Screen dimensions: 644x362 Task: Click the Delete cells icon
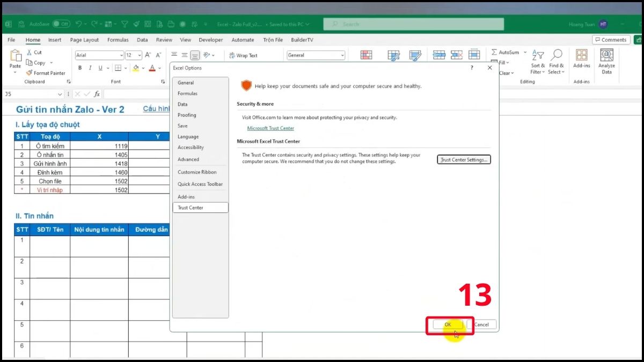pos(457,55)
